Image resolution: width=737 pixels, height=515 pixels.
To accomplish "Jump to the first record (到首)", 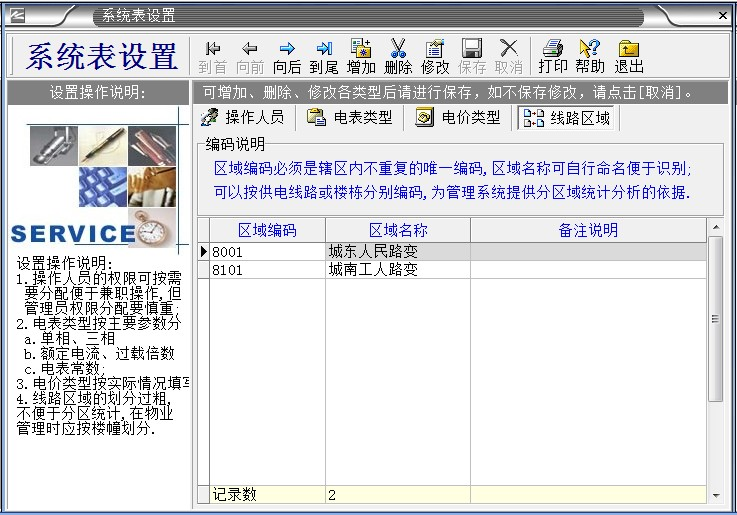I will coord(212,56).
